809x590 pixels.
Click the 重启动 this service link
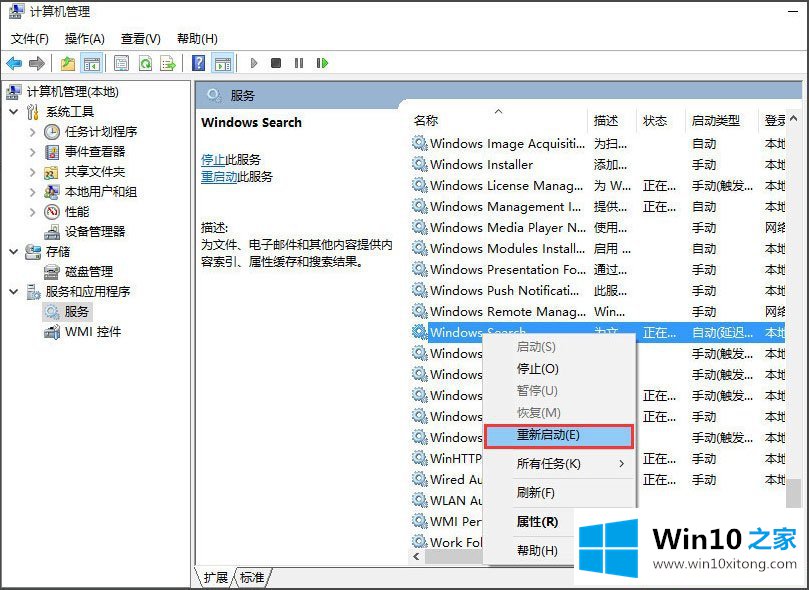point(219,176)
